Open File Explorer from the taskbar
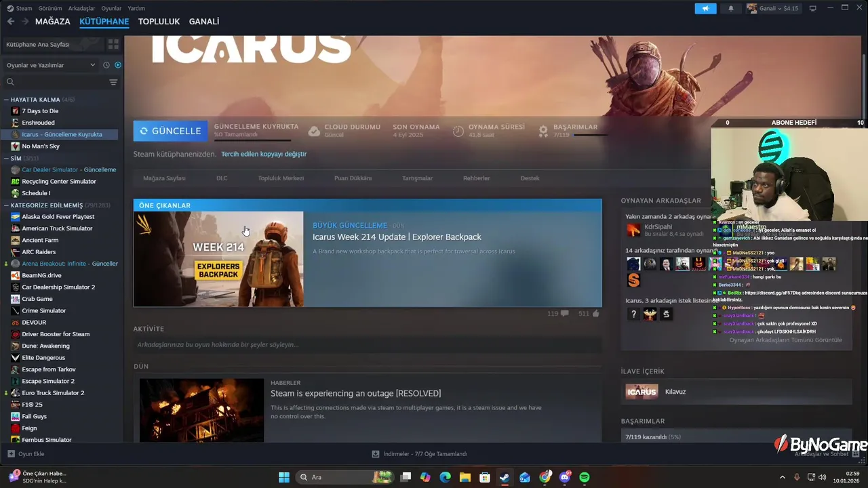 (465, 477)
